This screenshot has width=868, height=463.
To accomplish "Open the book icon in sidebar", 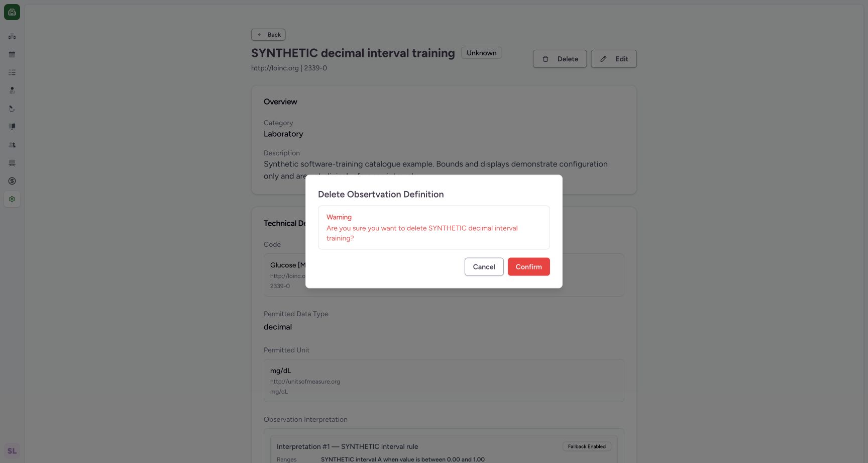I will tap(12, 127).
